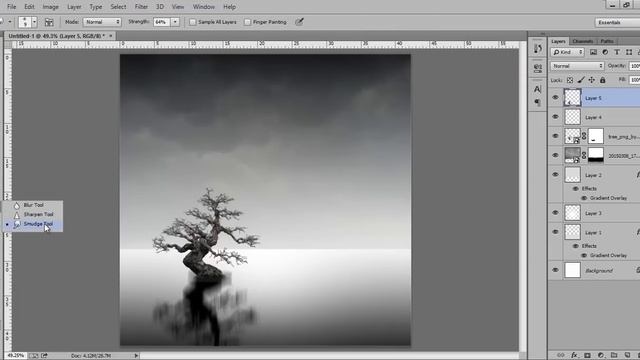Filter for adjustment layers icon
This screenshot has height=360, width=640.
[x=605, y=52]
